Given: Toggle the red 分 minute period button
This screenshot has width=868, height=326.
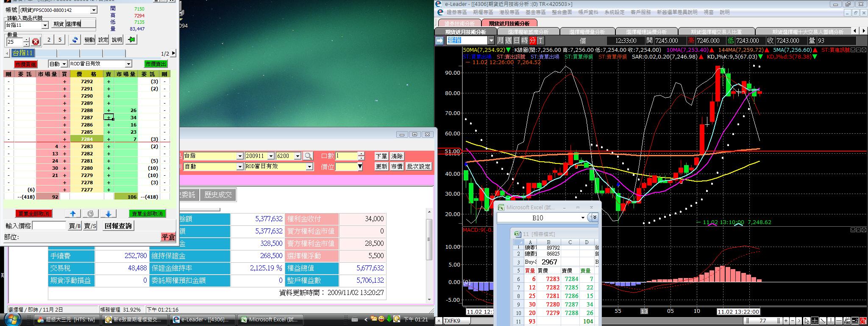Looking at the screenshot, I should pyautogui.click(x=532, y=41).
